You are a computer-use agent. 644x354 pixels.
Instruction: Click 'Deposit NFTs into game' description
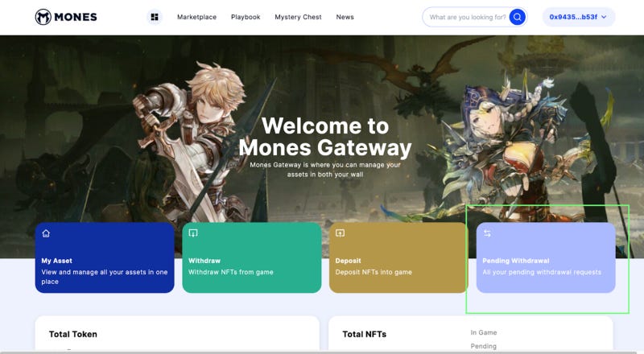374,272
